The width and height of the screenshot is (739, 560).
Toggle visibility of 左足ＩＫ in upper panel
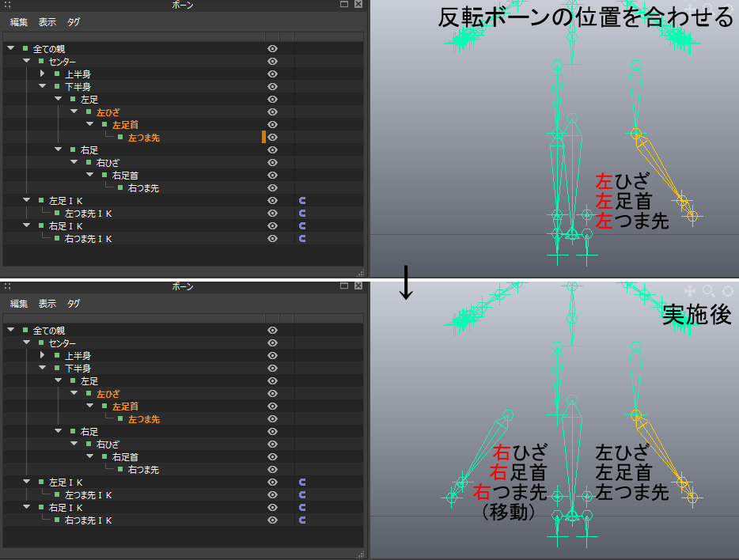(272, 201)
